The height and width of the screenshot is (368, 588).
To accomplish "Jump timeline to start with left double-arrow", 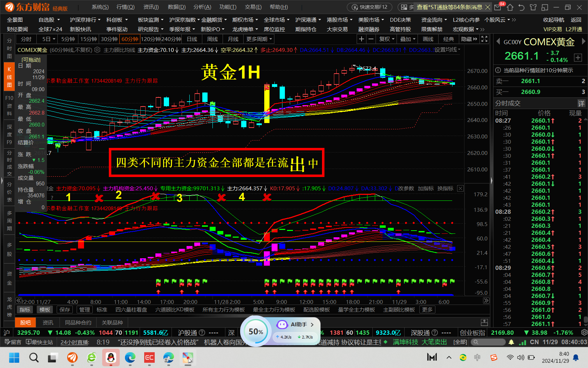I will [19, 301].
